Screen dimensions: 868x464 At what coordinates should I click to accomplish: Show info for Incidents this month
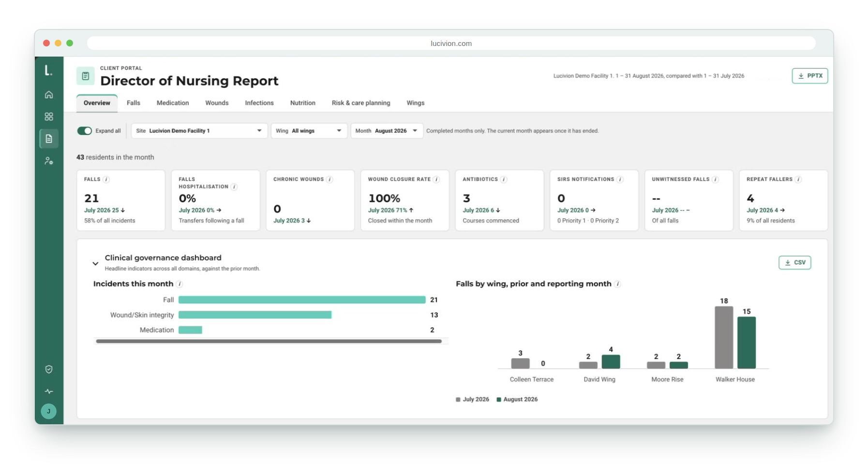tap(180, 284)
